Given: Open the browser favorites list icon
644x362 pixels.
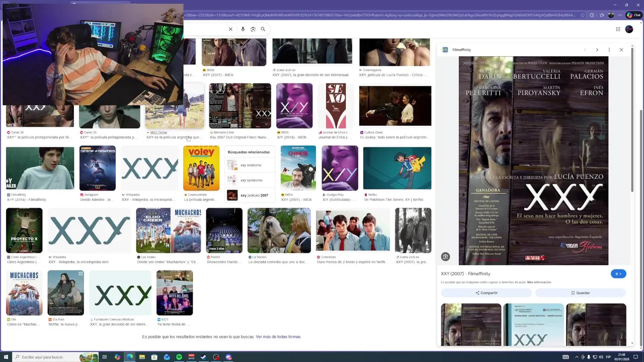Looking at the screenshot, I should click(x=601, y=15).
